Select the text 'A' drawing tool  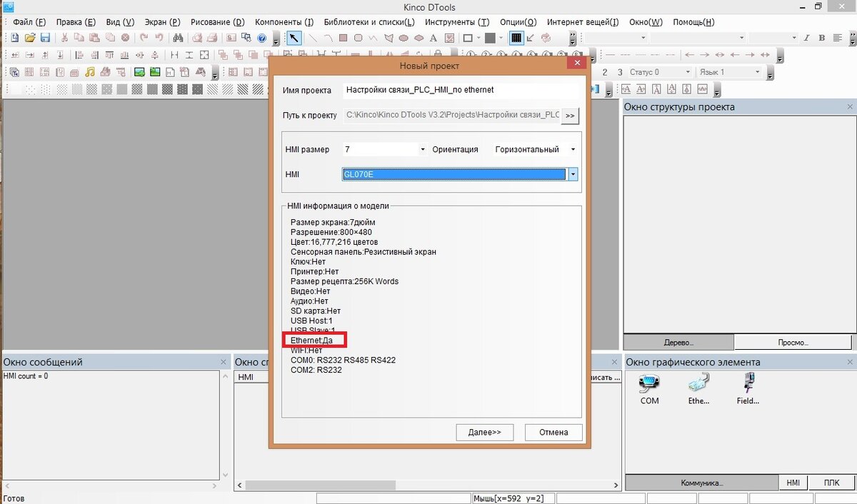[433, 38]
